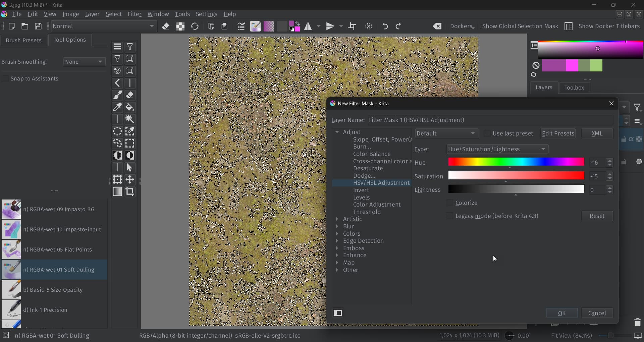Switch to the Brush Presets tab
The width and height of the screenshot is (644, 342).
click(24, 40)
